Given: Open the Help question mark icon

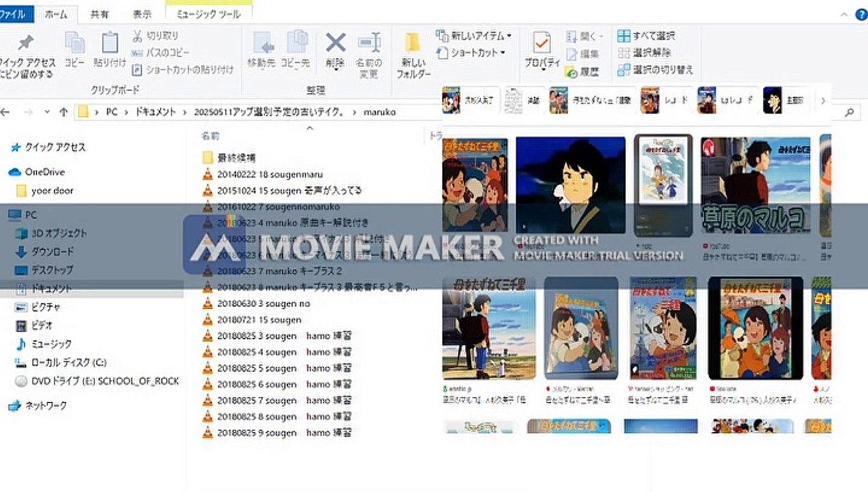Looking at the screenshot, I should (860, 14).
